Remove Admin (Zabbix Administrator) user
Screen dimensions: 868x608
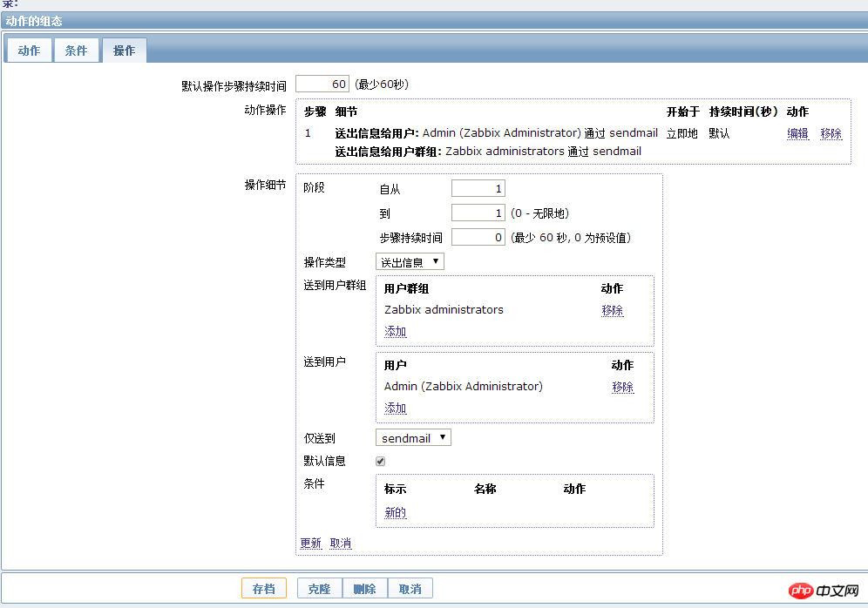point(623,387)
